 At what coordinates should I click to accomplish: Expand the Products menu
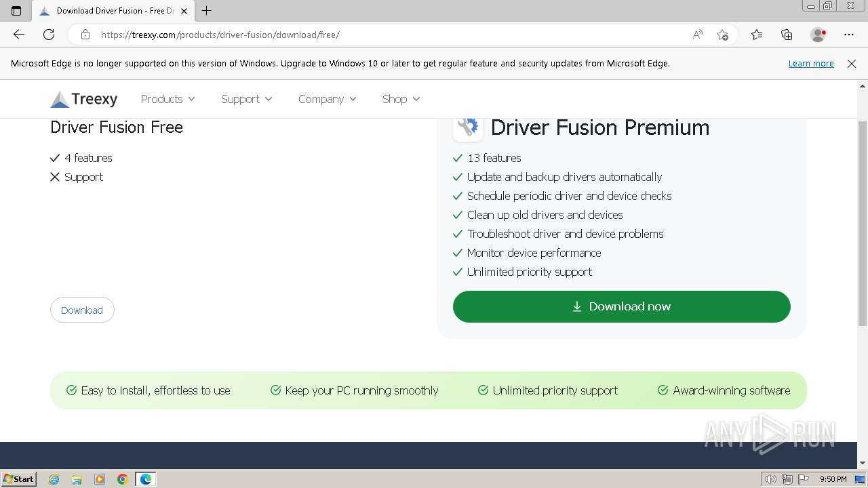(x=167, y=99)
